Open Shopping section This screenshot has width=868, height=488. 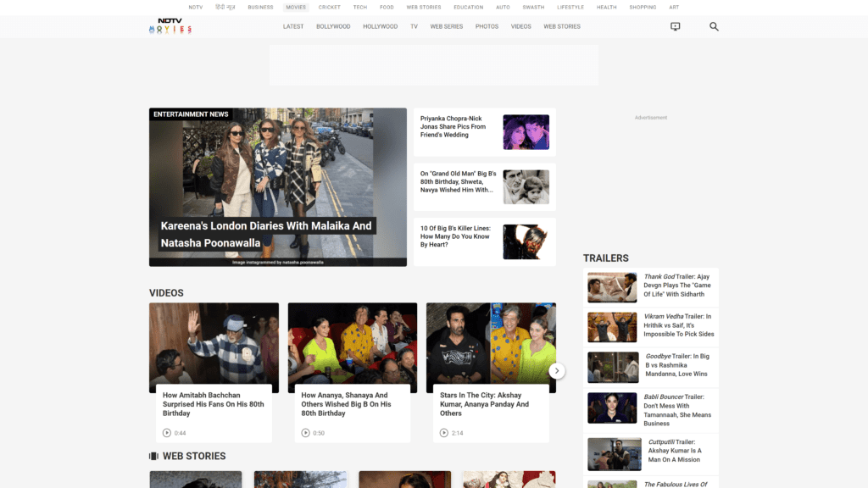point(643,7)
